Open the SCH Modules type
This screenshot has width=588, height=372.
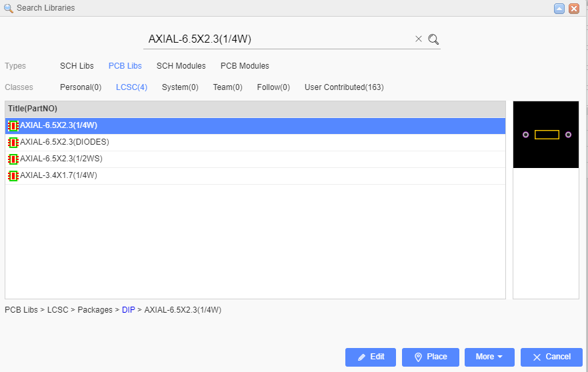point(181,66)
